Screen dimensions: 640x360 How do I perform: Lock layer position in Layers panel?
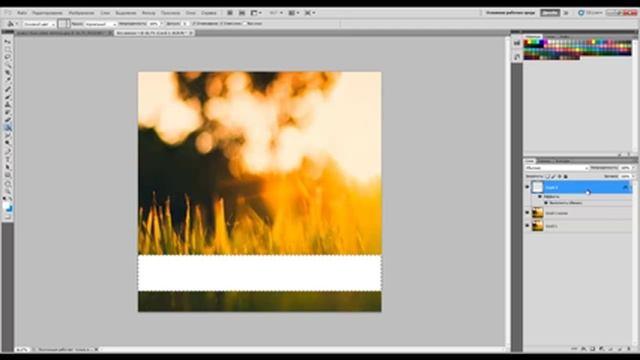pyautogui.click(x=560, y=176)
